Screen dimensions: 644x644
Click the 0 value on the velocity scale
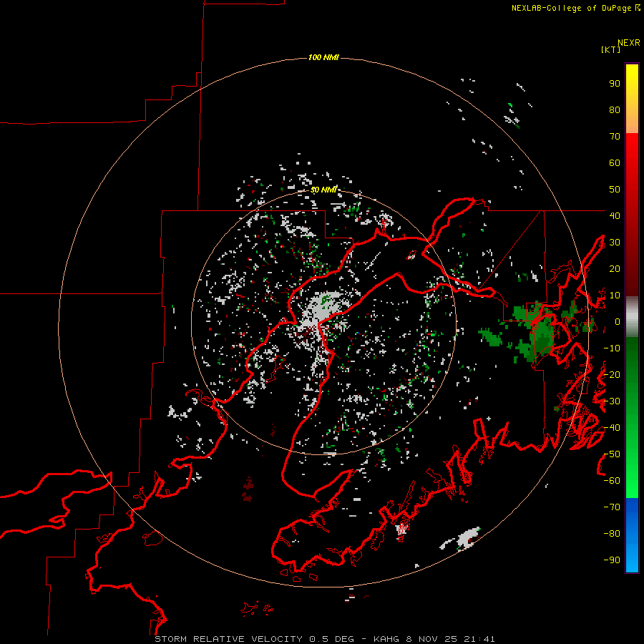[x=618, y=321]
